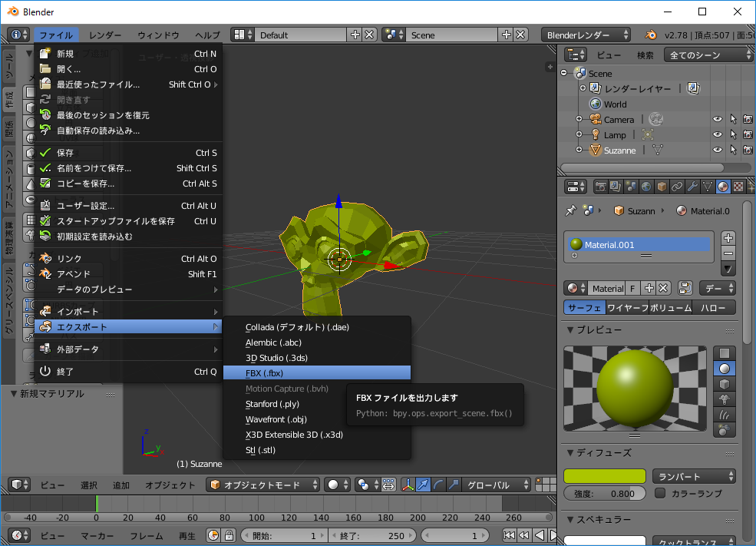Toggle Suzanne selectability cursor icon
The height and width of the screenshot is (546, 756).
click(733, 150)
